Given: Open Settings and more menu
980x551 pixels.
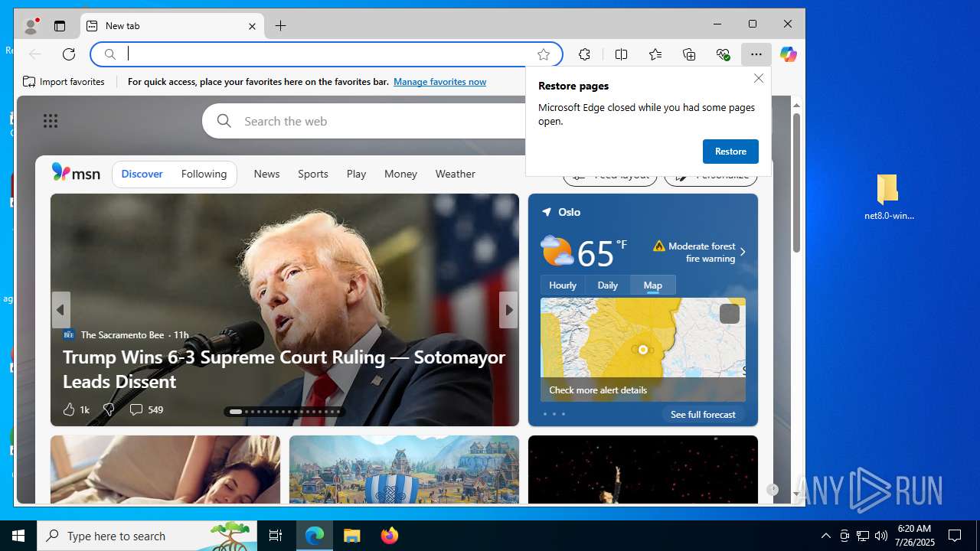Looking at the screenshot, I should click(756, 54).
